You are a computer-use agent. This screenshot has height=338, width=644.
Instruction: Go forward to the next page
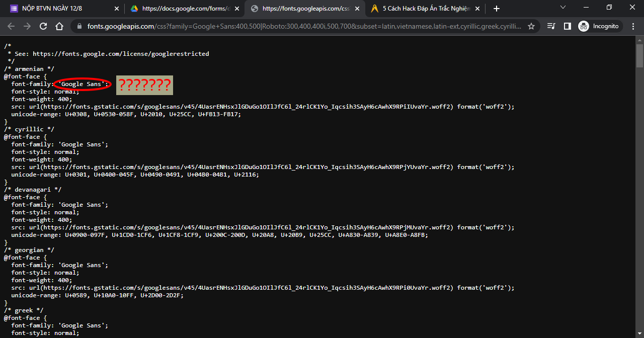pos(27,26)
